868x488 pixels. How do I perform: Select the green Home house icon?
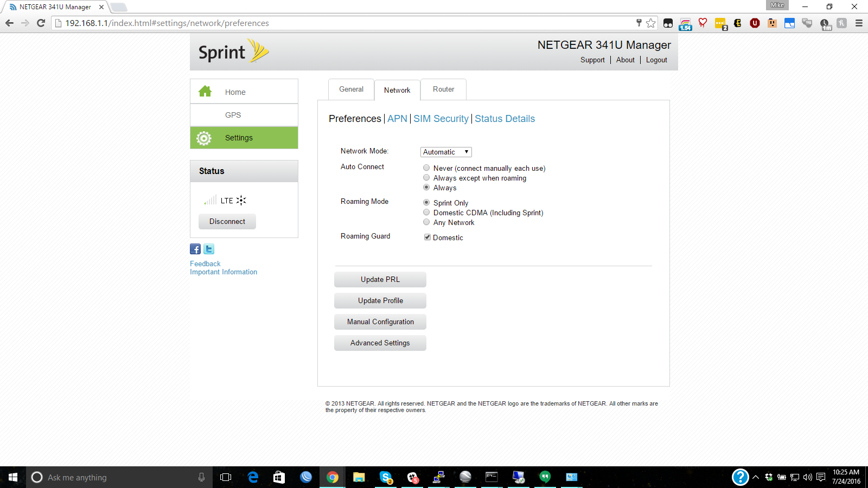(x=205, y=91)
